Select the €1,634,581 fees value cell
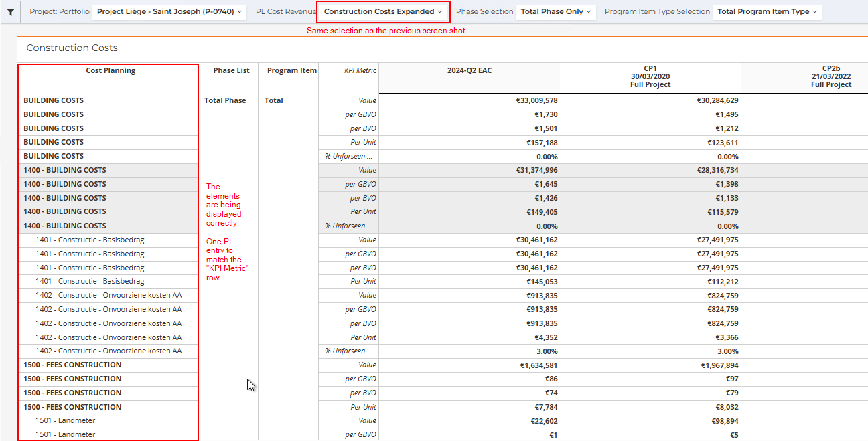Screen dimensions: 868x441 point(538,365)
